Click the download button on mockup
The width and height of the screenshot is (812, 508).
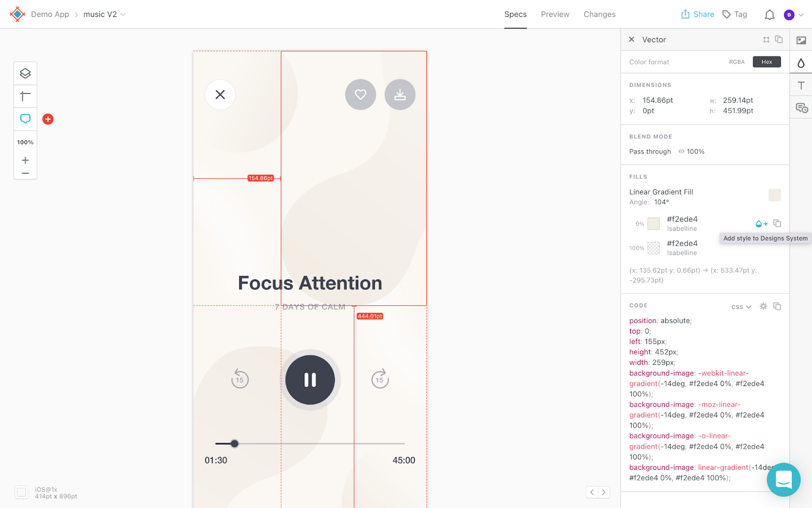(400, 94)
